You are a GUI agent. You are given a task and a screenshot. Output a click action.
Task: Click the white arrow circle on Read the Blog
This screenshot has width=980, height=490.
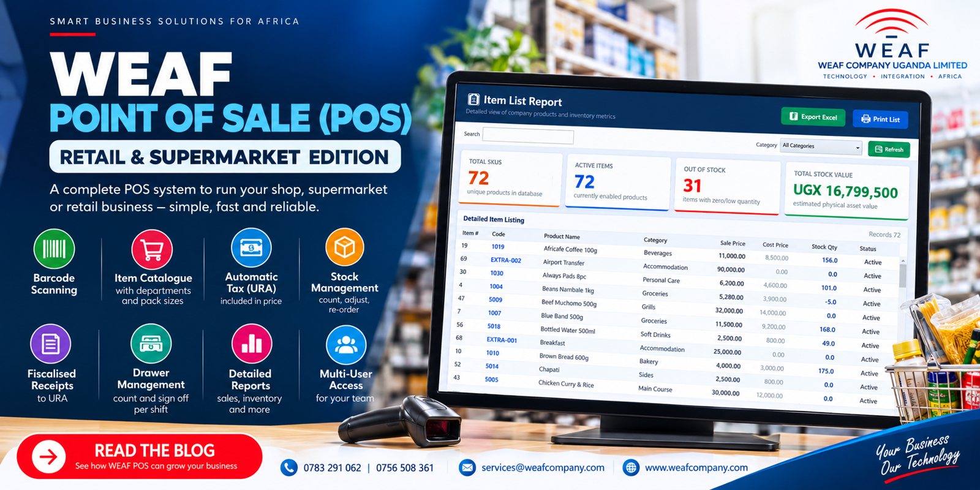[x=48, y=456]
